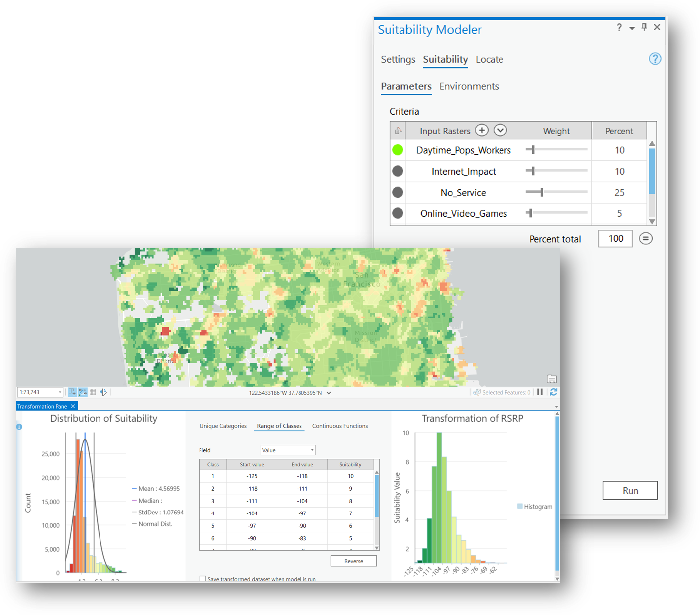This screenshot has width=700, height=615.
Task: Select the Parameters sub-tab
Action: point(406,86)
